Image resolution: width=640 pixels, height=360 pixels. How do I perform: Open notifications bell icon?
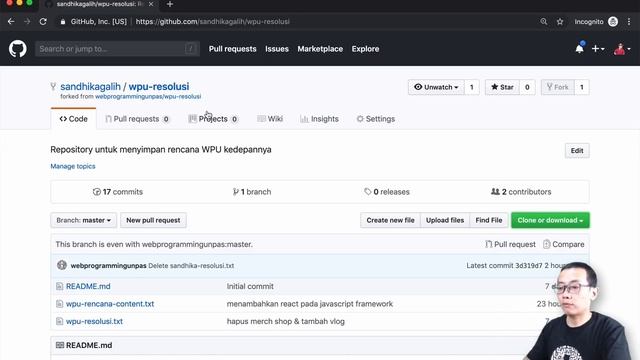pos(579,49)
